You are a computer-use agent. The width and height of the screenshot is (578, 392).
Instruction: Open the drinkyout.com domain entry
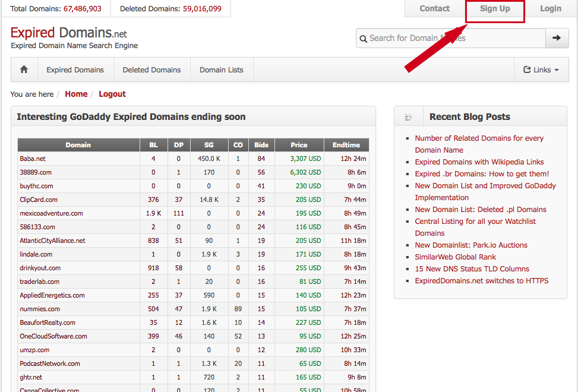tap(40, 268)
